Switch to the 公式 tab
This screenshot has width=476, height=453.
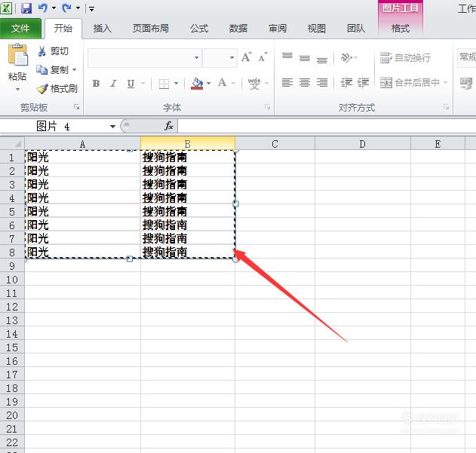199,29
